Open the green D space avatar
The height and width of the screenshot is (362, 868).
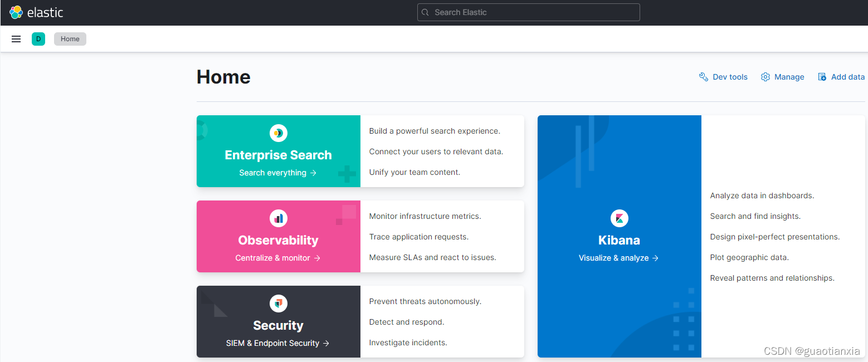tap(38, 39)
